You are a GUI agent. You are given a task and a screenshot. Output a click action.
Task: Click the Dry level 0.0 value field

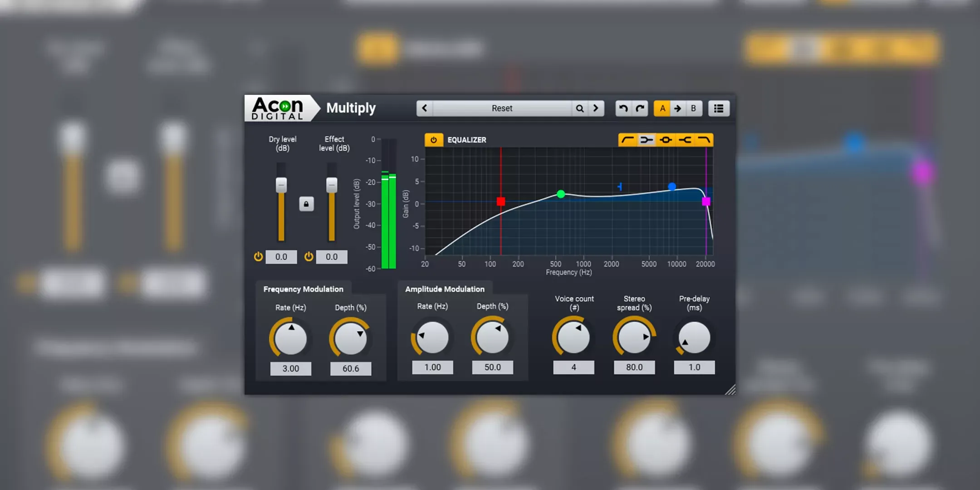[x=281, y=257]
